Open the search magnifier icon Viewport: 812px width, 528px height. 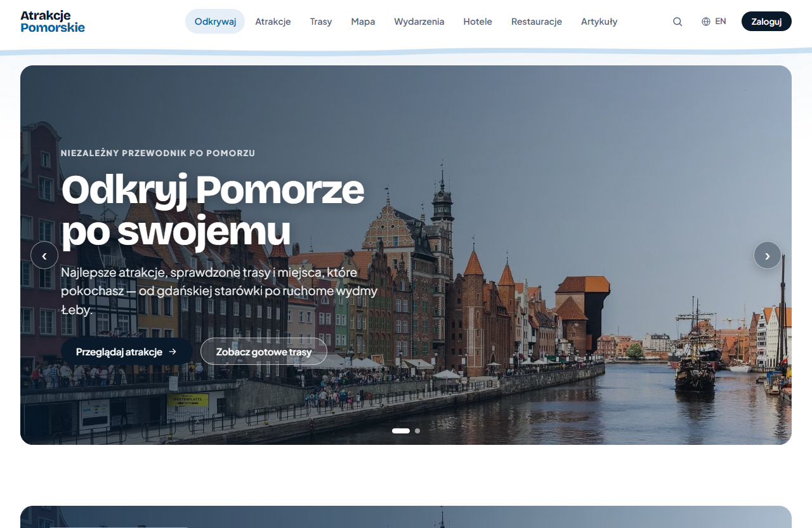click(x=678, y=22)
